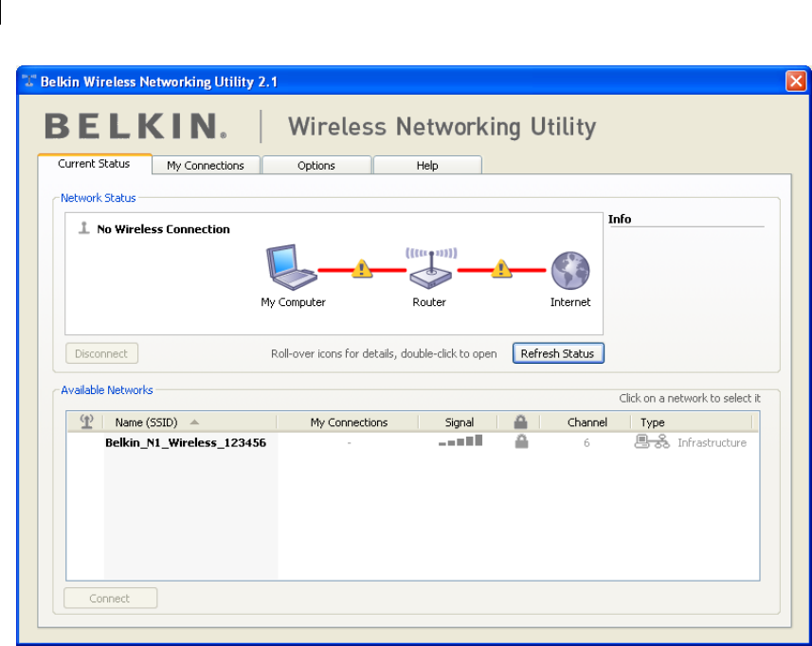This screenshot has height=646, width=812.
Task: Click the Router icon in Network Status
Action: coord(431,268)
